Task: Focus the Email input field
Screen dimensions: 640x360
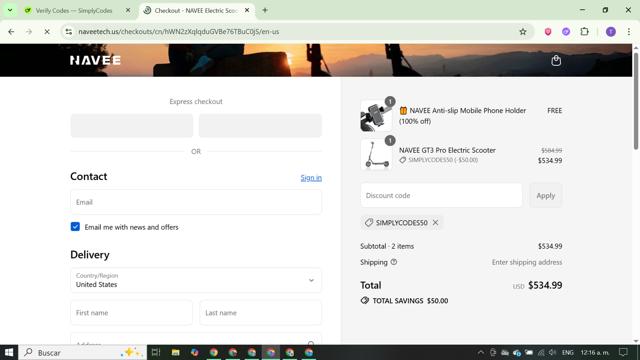Action: (196, 202)
